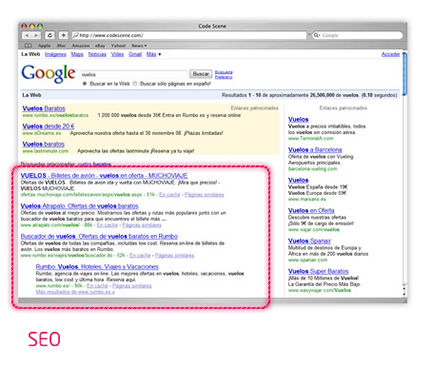Open the Imágenes tab link

click(55, 54)
